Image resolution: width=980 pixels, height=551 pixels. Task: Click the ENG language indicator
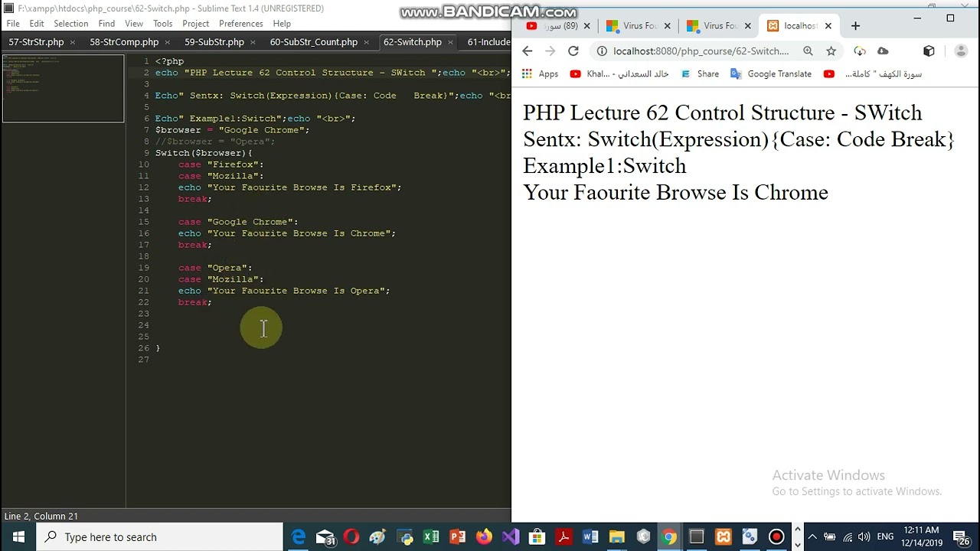pyautogui.click(x=885, y=537)
